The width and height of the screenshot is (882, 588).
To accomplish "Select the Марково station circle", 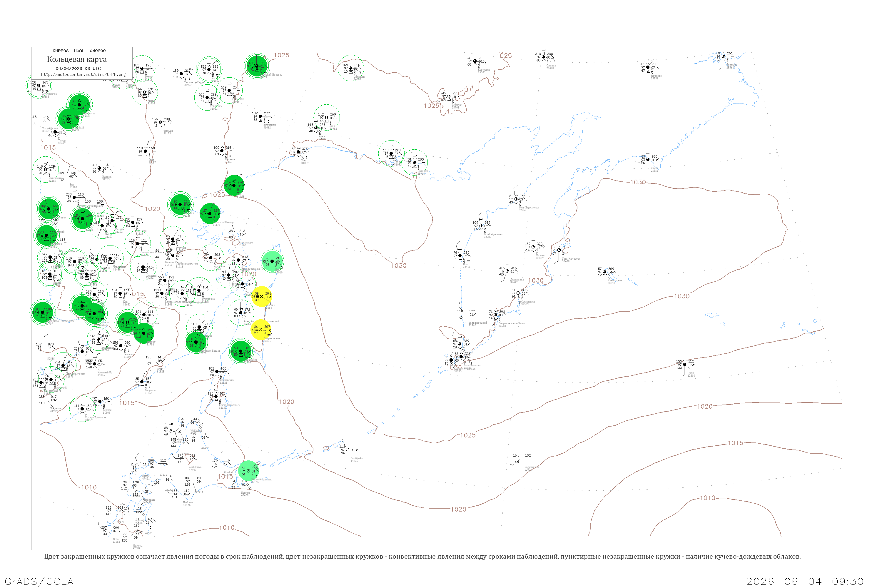I will (648, 68).
